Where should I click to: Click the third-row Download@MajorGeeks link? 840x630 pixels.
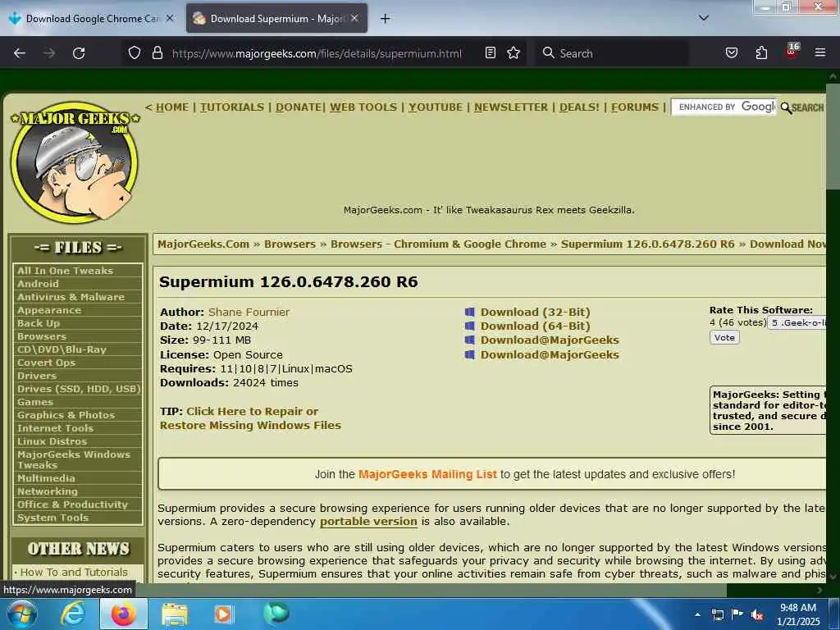coord(550,340)
